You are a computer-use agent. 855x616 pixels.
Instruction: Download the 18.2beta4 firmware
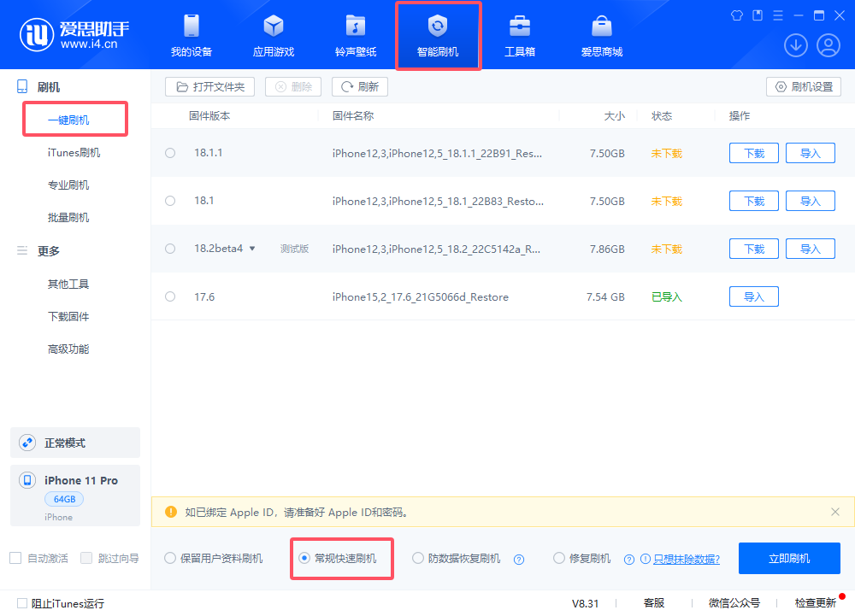[753, 249]
